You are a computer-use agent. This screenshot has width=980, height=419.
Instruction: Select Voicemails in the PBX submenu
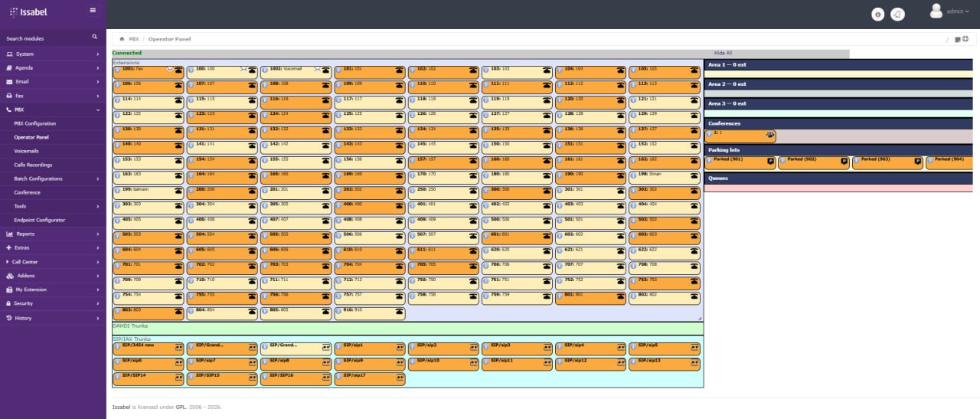[26, 151]
